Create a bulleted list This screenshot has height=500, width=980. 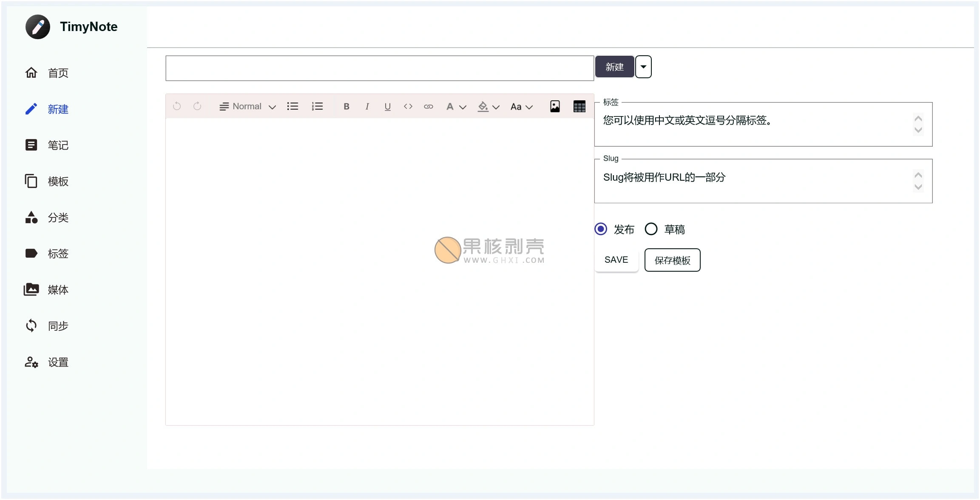(293, 107)
